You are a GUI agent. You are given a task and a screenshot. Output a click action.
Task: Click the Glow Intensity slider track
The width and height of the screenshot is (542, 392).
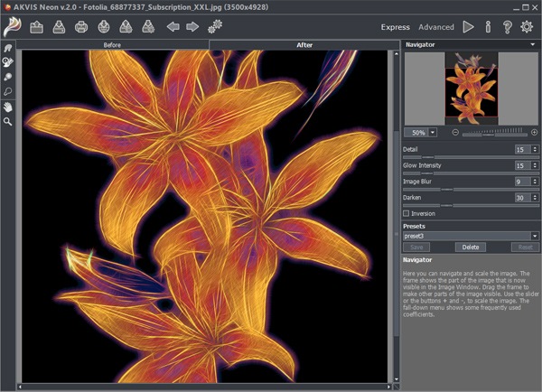[470, 173]
